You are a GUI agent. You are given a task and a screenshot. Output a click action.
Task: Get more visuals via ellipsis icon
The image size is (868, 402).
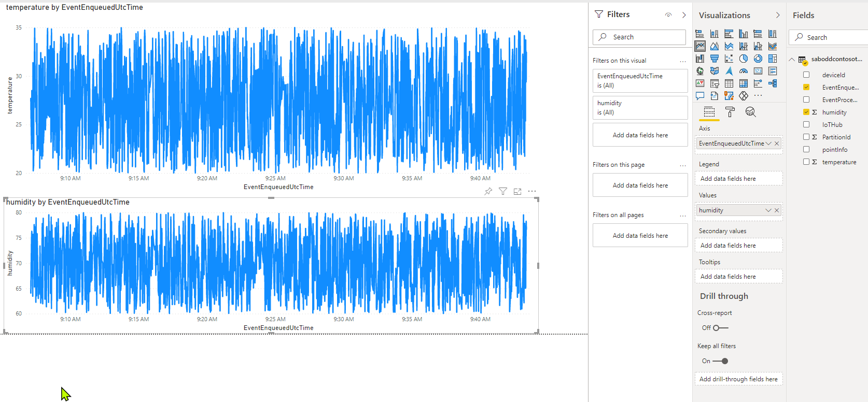(x=758, y=96)
